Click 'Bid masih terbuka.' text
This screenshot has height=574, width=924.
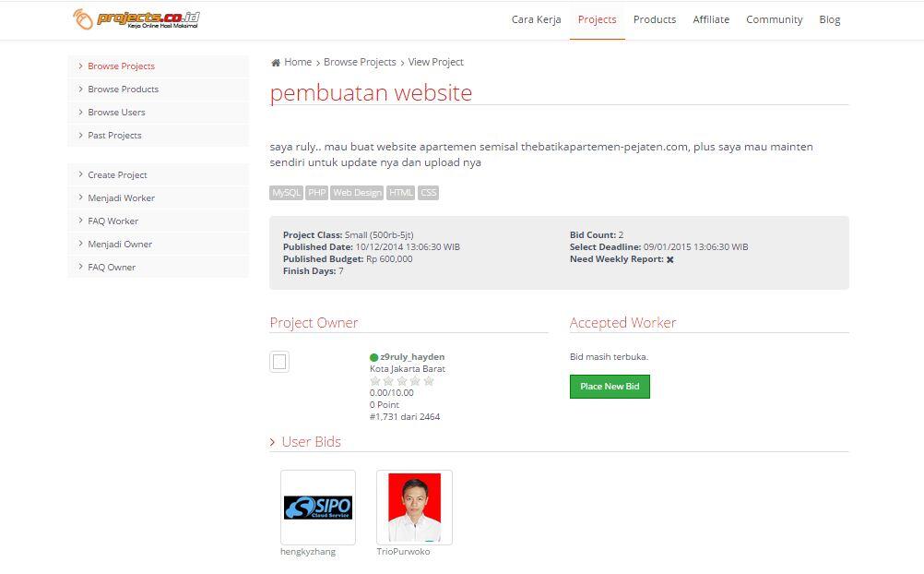coord(609,357)
